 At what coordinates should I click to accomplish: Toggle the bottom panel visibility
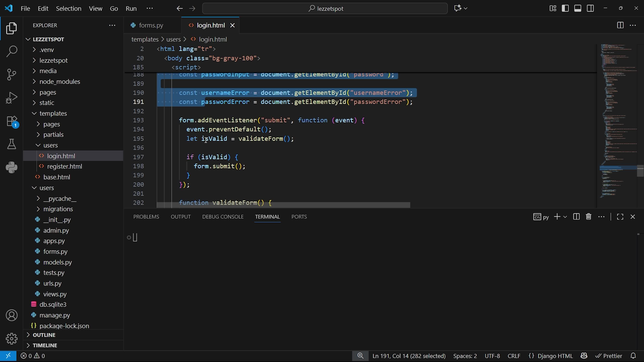point(577,8)
